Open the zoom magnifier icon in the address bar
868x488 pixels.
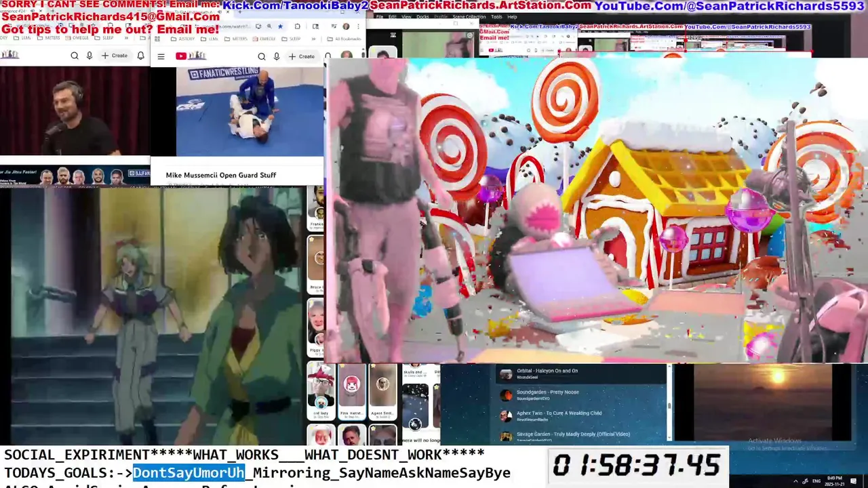pyautogui.click(x=269, y=26)
